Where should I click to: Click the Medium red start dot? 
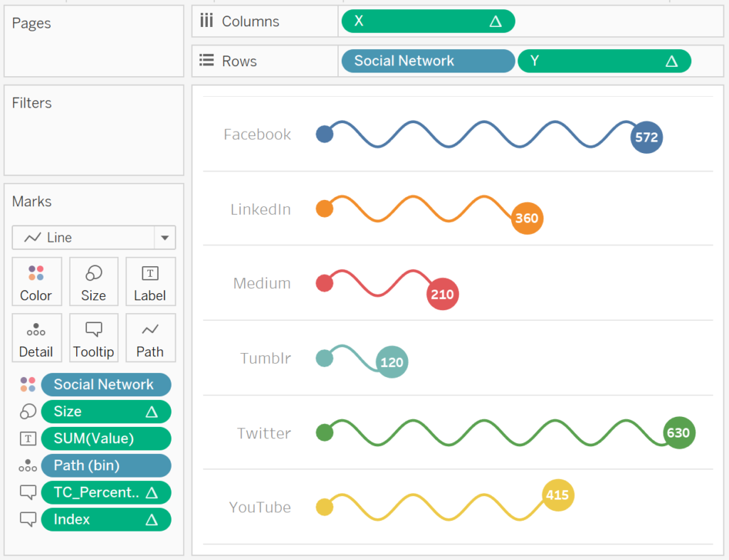[325, 283]
